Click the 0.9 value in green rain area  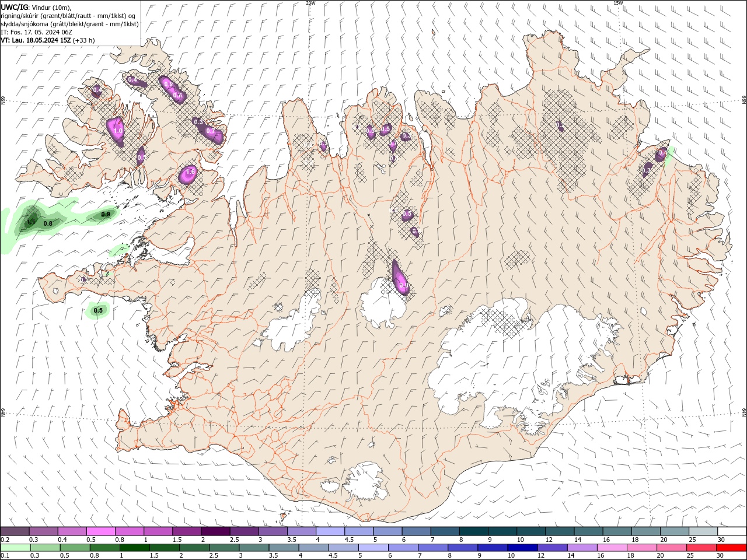tap(106, 215)
